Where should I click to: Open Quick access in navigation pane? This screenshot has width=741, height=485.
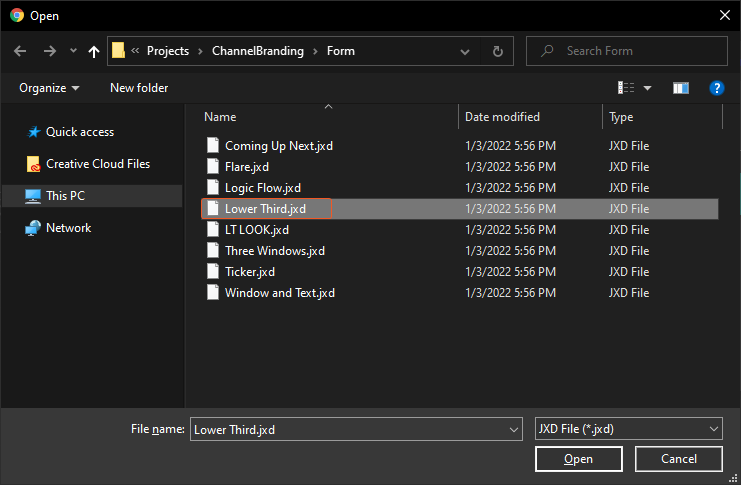[79, 132]
